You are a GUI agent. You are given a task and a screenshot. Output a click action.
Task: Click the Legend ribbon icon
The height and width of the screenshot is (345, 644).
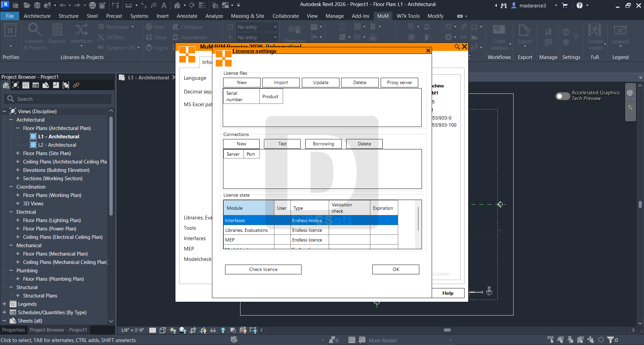coord(620,30)
